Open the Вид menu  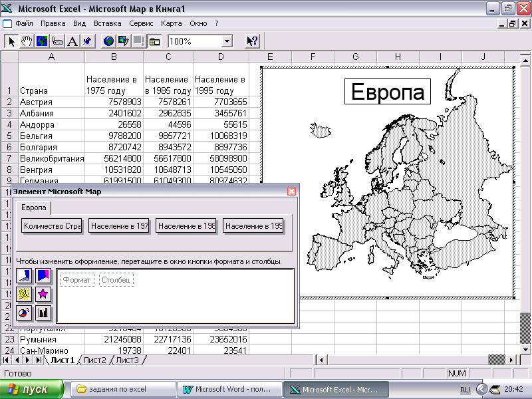point(79,23)
